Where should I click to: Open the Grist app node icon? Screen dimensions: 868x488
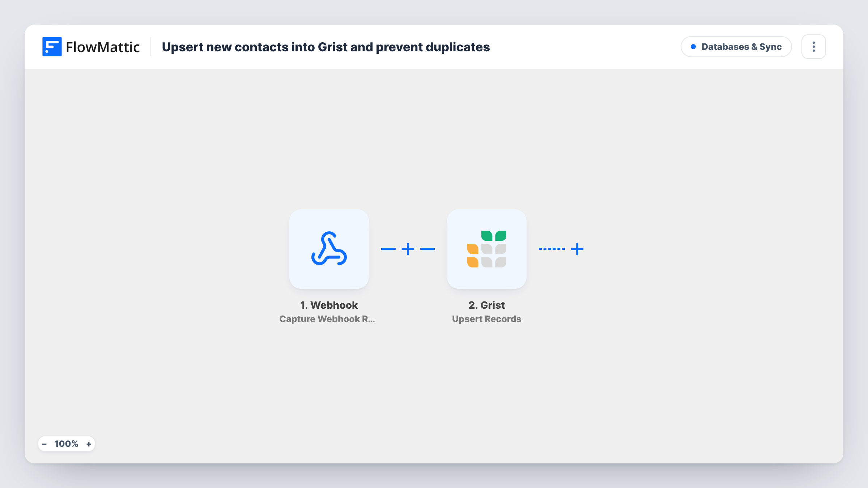(486, 249)
